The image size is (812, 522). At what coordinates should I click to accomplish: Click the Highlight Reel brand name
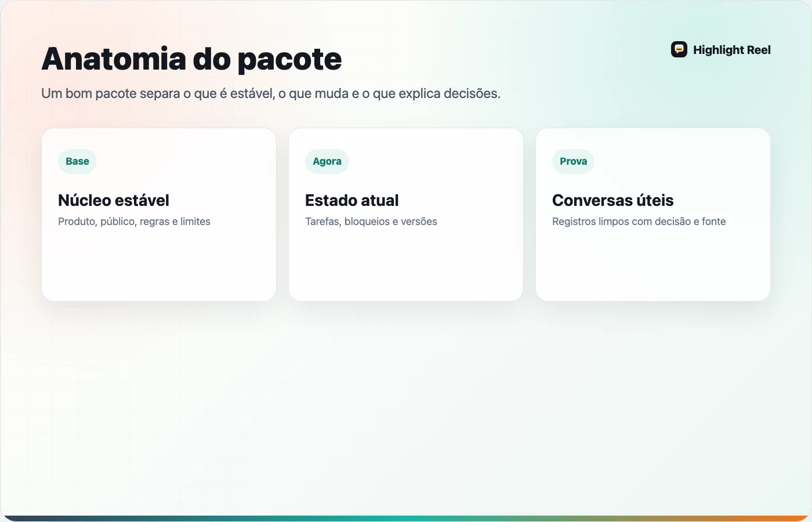tap(732, 50)
